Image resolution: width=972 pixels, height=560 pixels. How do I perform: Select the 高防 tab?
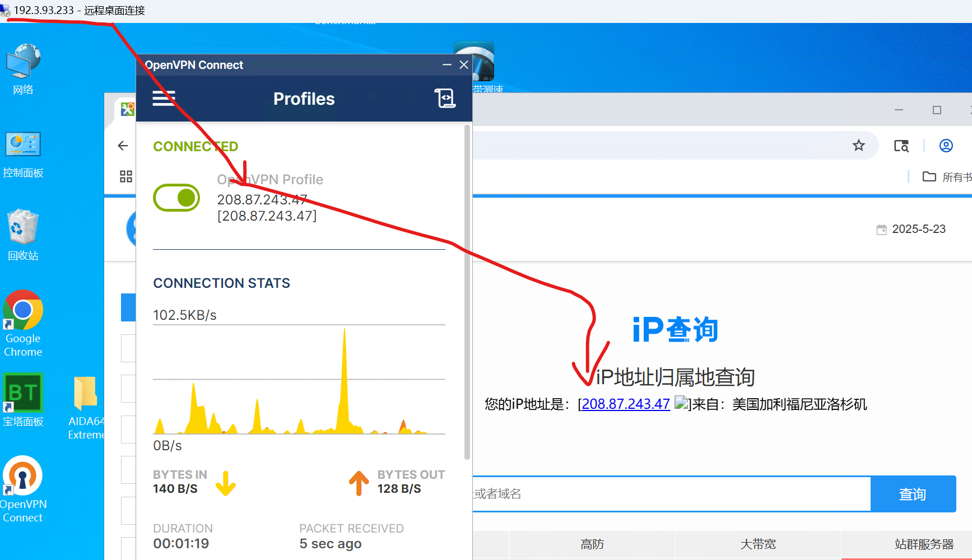[592, 544]
